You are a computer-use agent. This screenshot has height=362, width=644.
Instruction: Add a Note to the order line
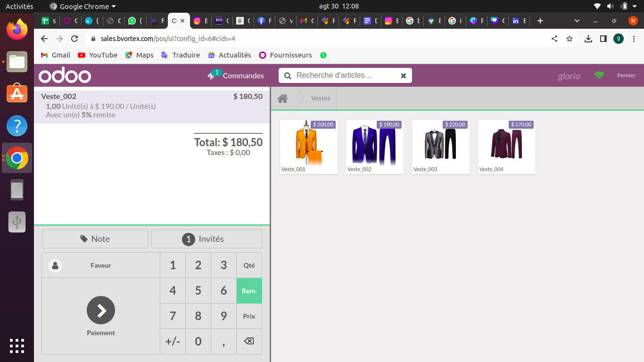tap(95, 239)
